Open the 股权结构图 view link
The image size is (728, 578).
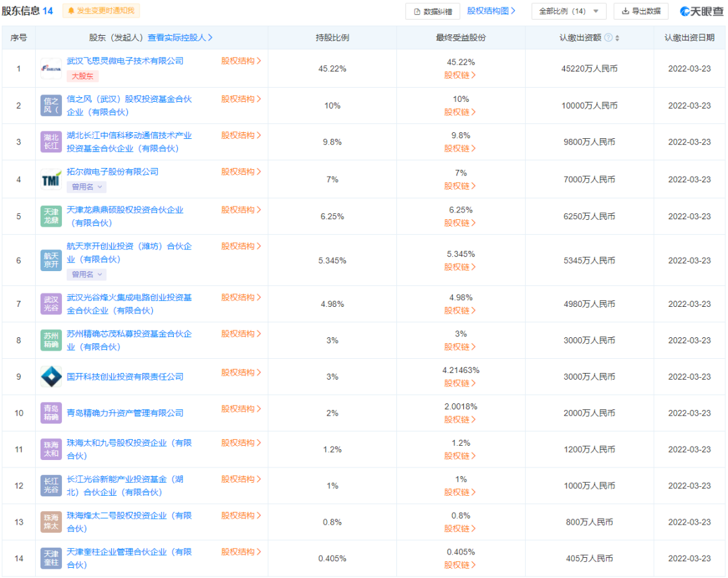click(491, 11)
